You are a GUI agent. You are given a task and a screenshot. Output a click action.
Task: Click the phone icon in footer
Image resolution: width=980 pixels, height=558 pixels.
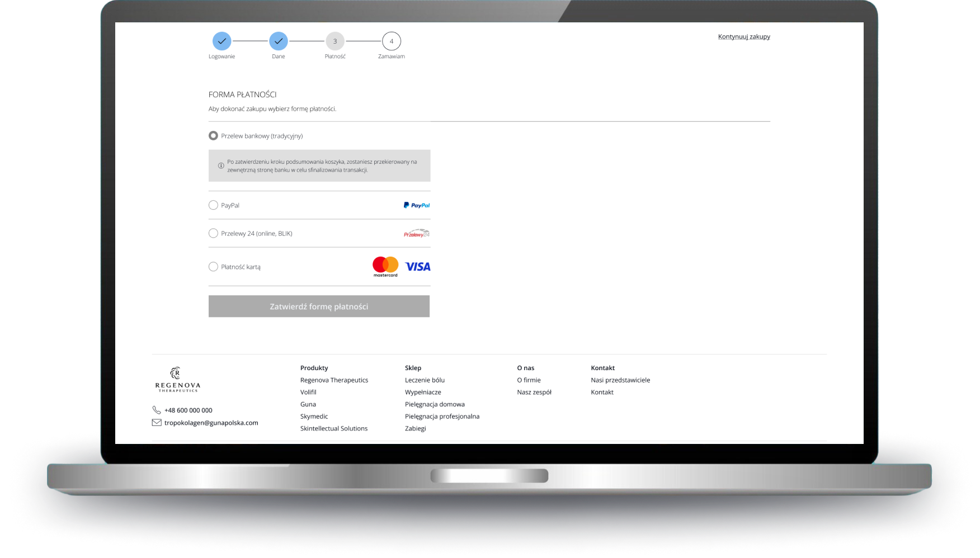coord(157,410)
